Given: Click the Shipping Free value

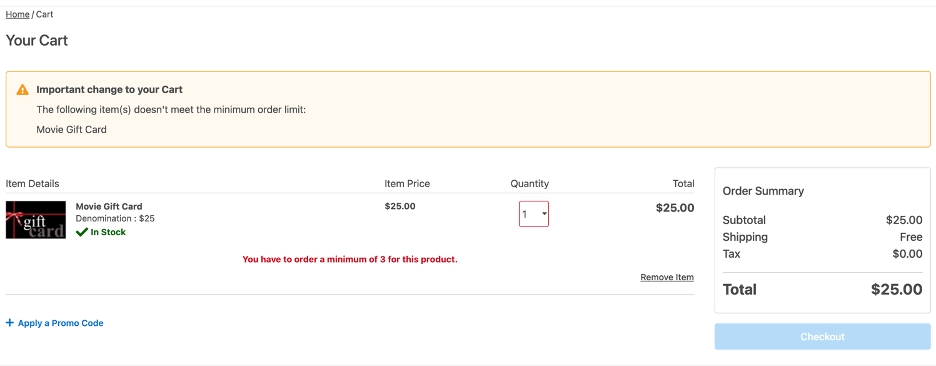Looking at the screenshot, I should point(911,237).
